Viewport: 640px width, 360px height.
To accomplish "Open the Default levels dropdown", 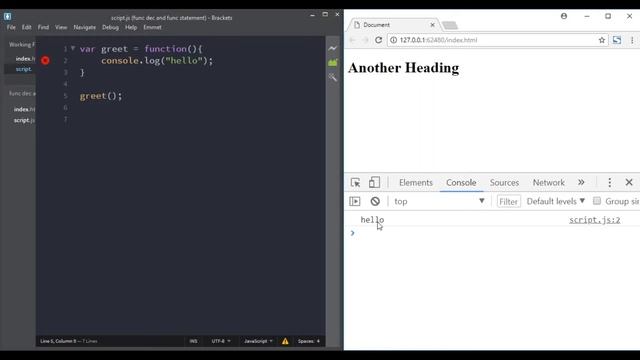I will (x=556, y=201).
